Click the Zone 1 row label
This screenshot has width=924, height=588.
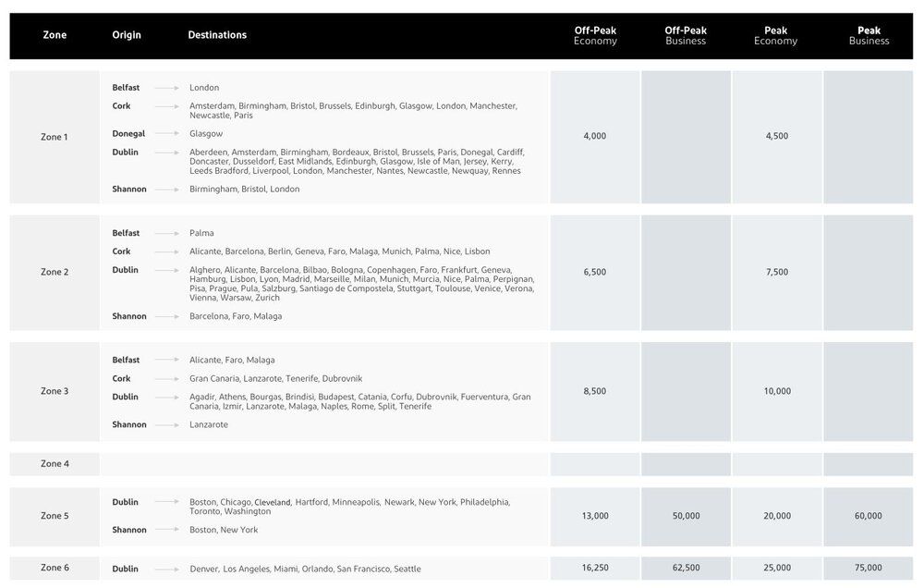55,137
